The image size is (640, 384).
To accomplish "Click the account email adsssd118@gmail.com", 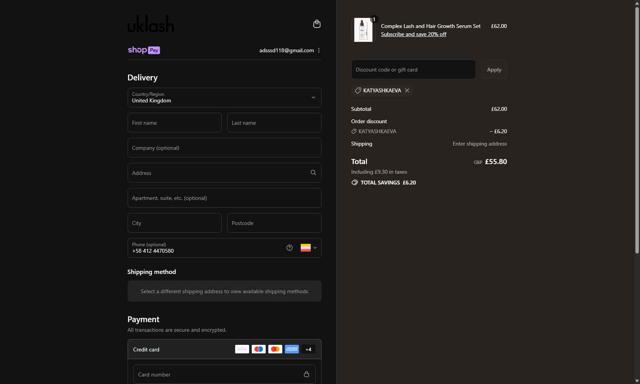I will click(x=287, y=51).
